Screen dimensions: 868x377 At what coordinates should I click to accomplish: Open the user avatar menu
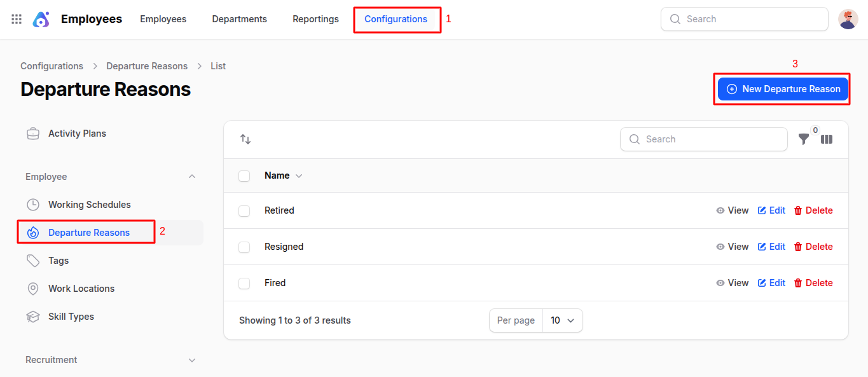coord(848,19)
